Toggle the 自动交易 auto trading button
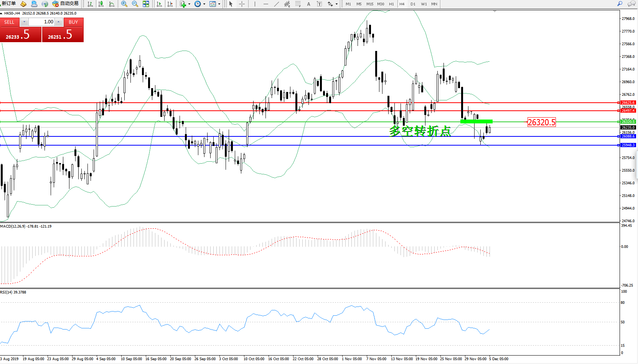638x364 pixels. coord(66,4)
